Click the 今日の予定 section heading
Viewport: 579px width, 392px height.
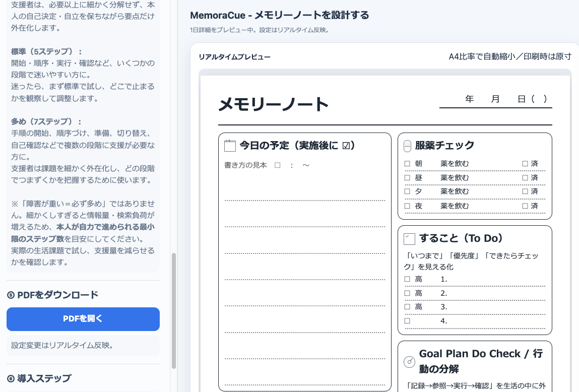pyautogui.click(x=297, y=146)
